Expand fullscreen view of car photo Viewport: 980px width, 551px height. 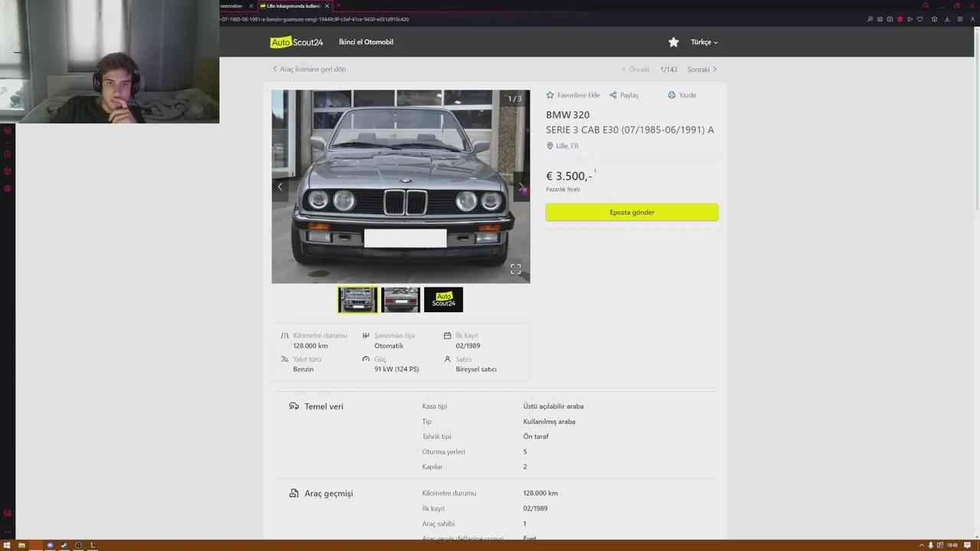(x=515, y=269)
